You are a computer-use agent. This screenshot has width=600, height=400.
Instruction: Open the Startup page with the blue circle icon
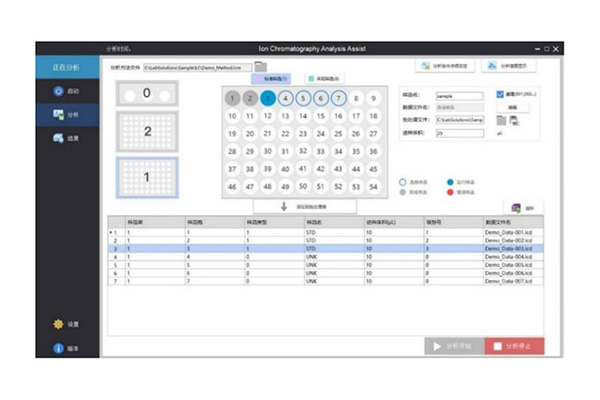(x=67, y=91)
